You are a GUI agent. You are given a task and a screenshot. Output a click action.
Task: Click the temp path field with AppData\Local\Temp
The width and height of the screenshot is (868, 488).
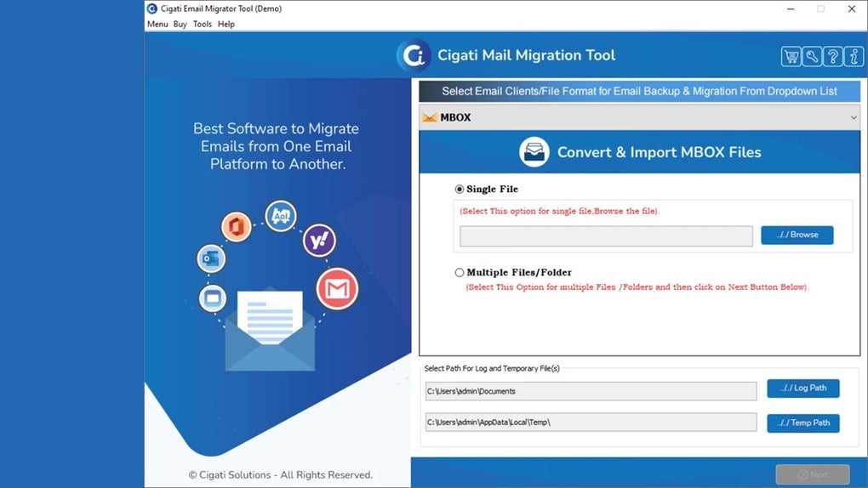[591, 422]
